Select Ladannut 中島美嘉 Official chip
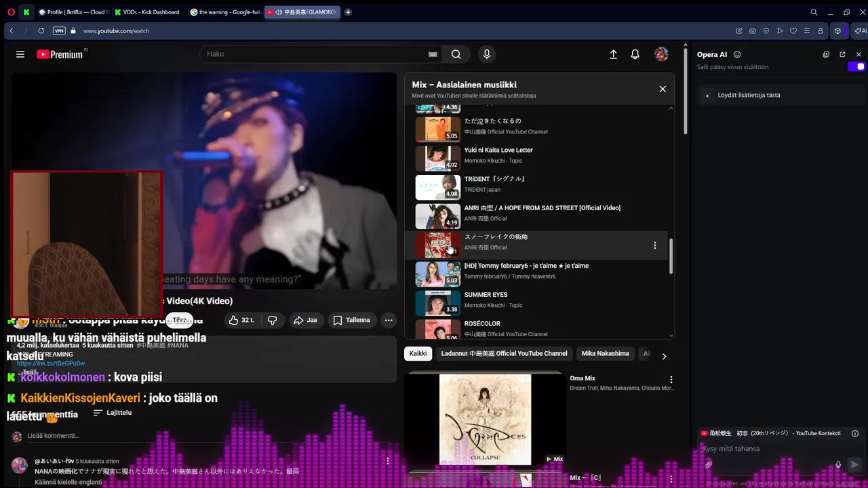This screenshot has width=868, height=488. tap(504, 353)
